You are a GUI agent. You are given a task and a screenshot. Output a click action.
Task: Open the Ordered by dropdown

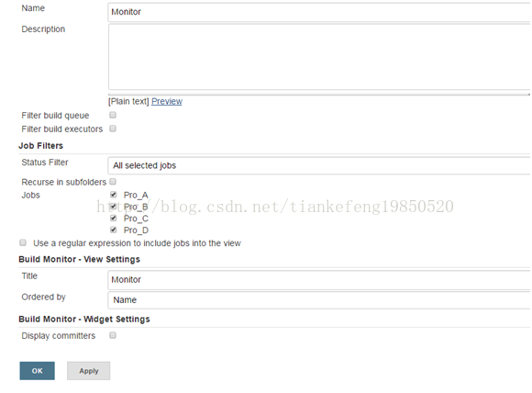tap(319, 300)
